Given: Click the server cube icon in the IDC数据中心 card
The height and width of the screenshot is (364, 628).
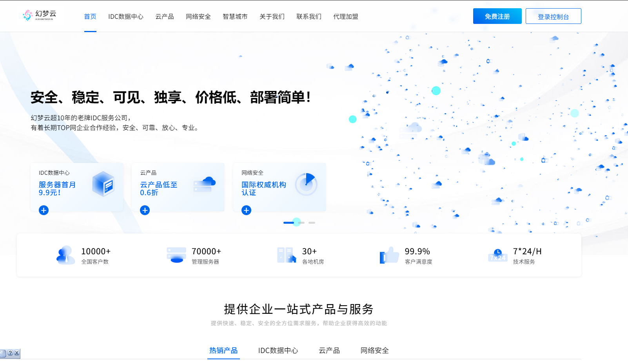Looking at the screenshot, I should click(103, 184).
